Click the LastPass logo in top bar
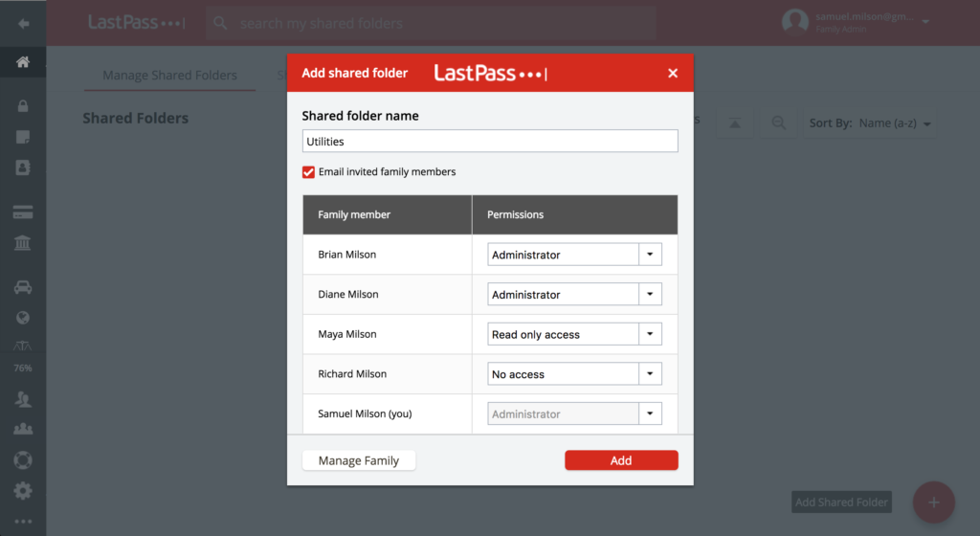980x536 pixels. (136, 23)
